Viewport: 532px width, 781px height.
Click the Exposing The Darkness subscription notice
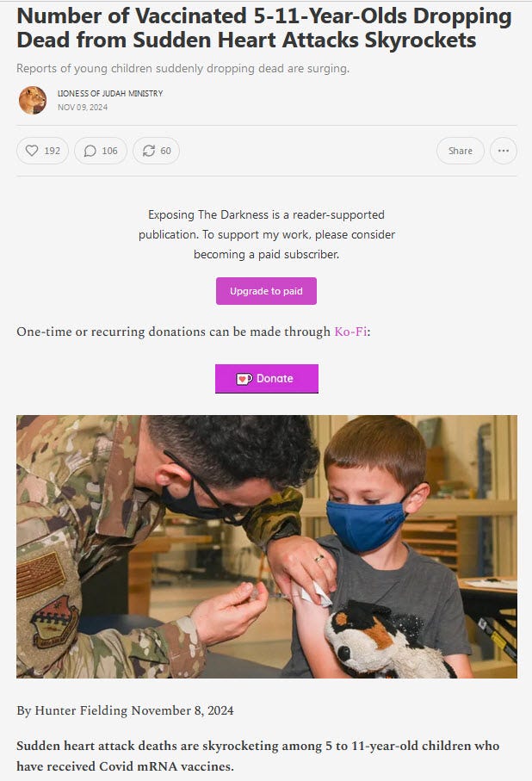267,234
